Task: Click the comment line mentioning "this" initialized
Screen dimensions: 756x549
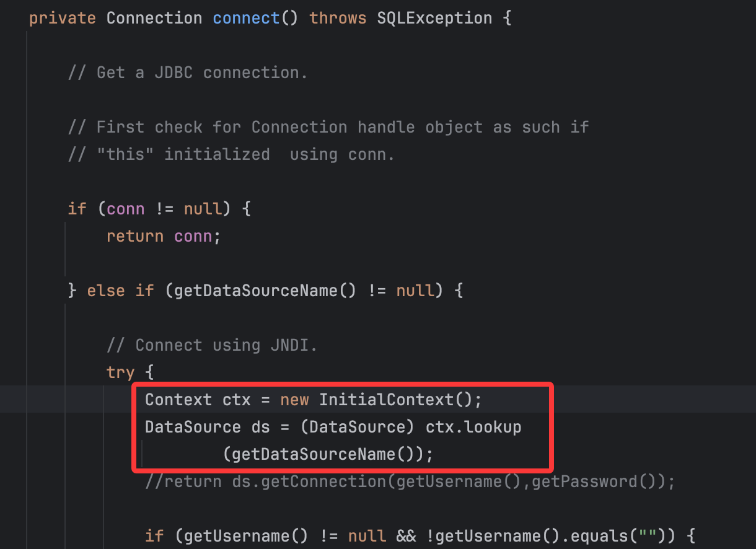Action: (231, 154)
